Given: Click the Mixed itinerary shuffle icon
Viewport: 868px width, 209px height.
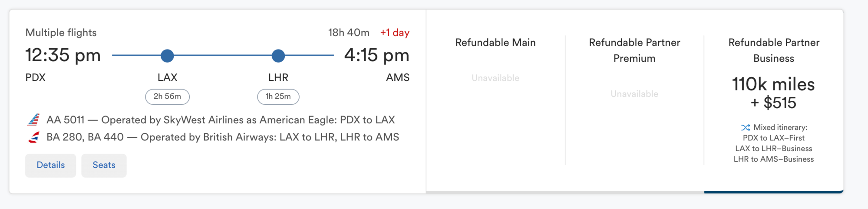Looking at the screenshot, I should [745, 128].
